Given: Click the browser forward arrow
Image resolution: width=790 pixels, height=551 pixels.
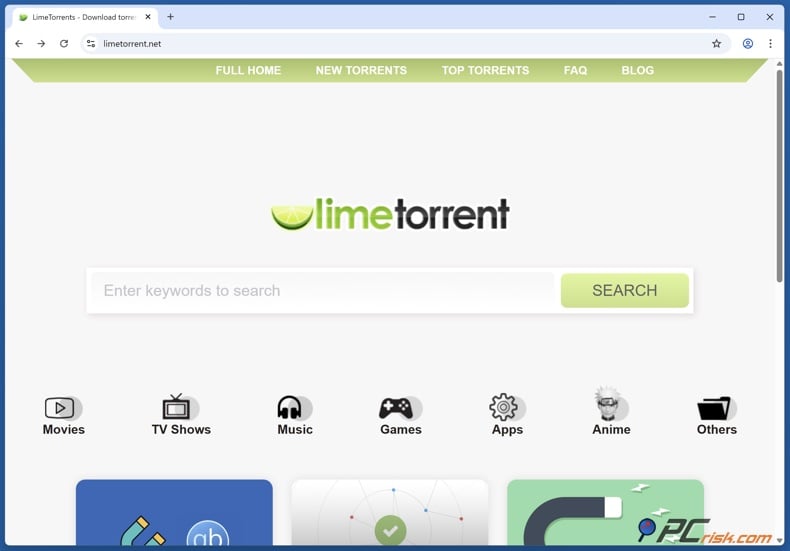Looking at the screenshot, I should point(41,44).
